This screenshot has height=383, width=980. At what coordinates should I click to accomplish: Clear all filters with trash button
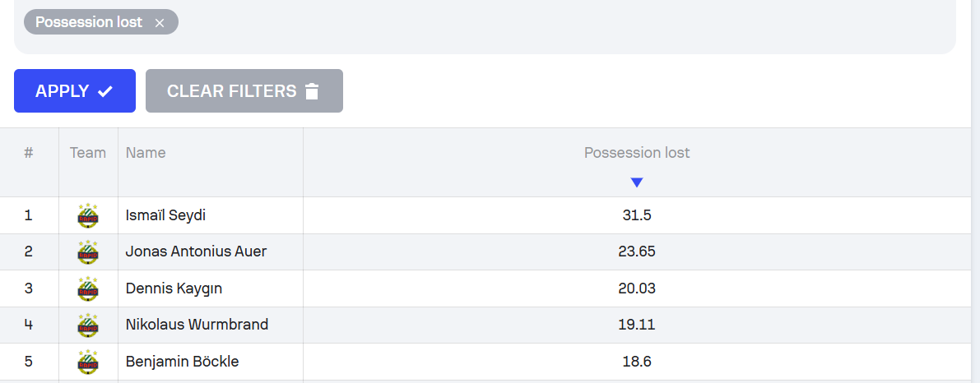tap(244, 91)
